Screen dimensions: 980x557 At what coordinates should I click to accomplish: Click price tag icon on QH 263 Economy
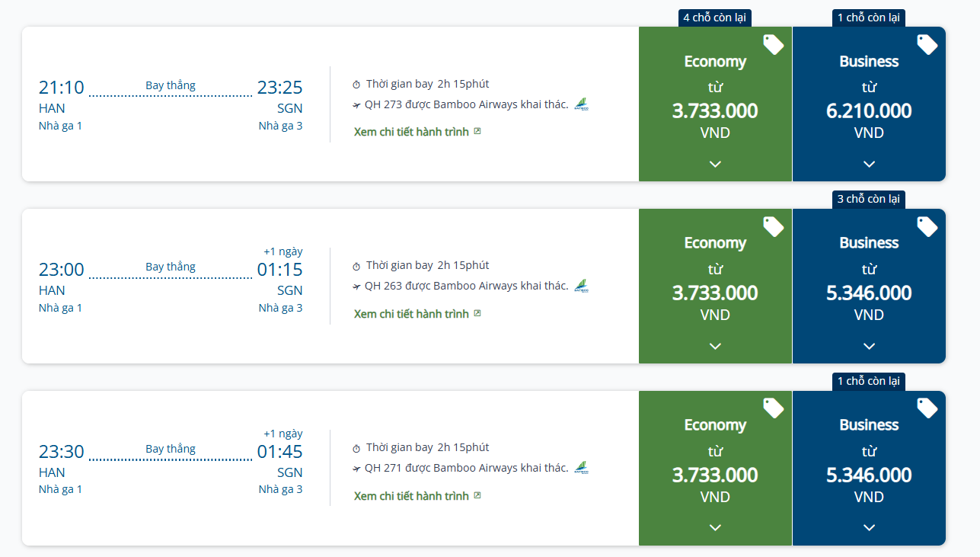pyautogui.click(x=773, y=226)
